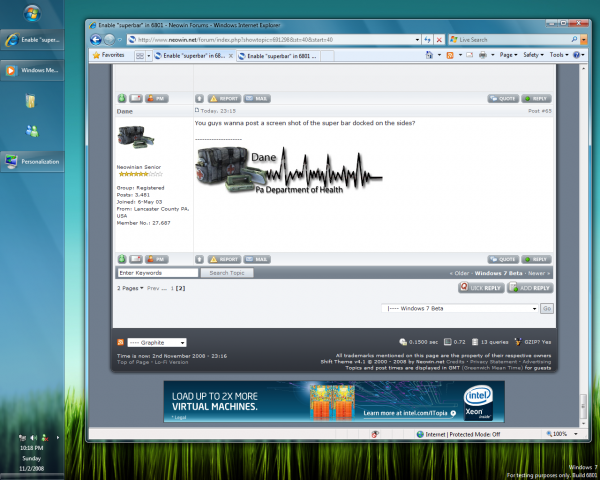Screen dimensions: 600x480
Task: Click the Search Topic button
Action: coord(227,273)
